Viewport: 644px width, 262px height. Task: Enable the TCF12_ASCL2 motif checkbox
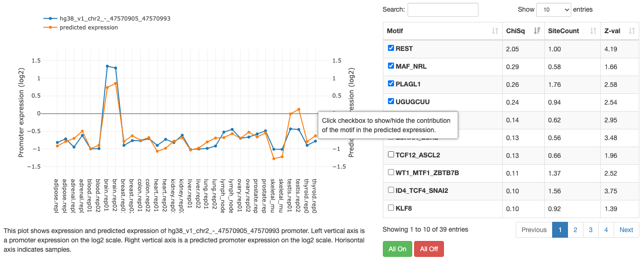391,155
